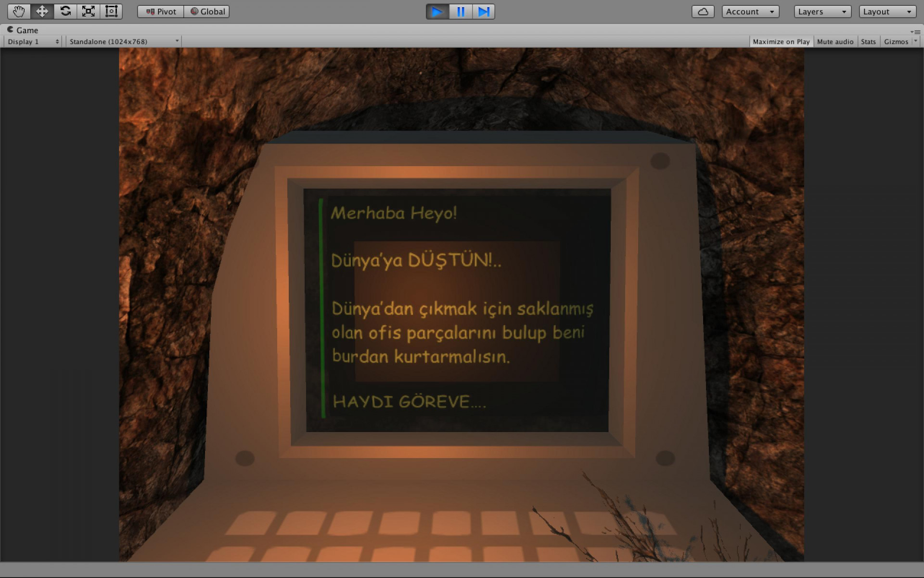Step forward one frame
Screen dimensions: 924x578
click(x=484, y=12)
